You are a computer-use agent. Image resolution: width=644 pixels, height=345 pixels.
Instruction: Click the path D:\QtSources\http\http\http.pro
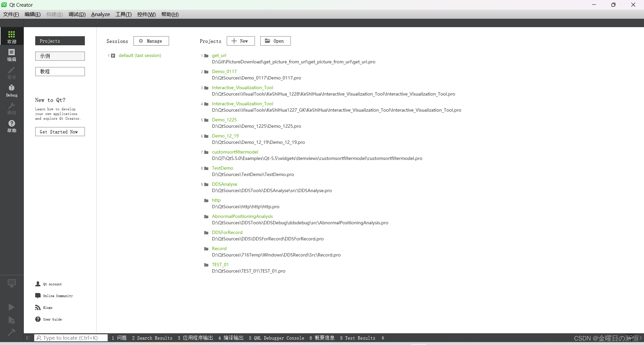pos(246,207)
